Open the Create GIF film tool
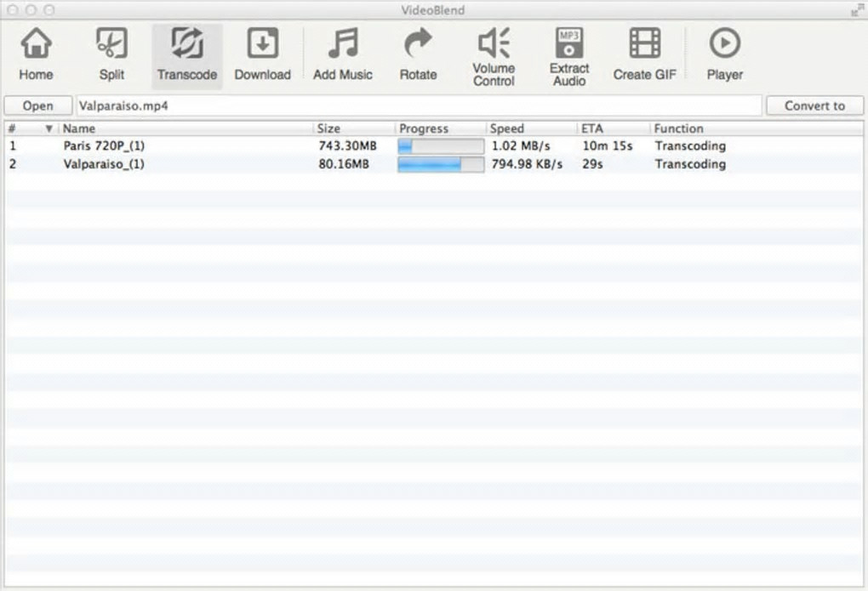868x591 pixels. point(644,54)
